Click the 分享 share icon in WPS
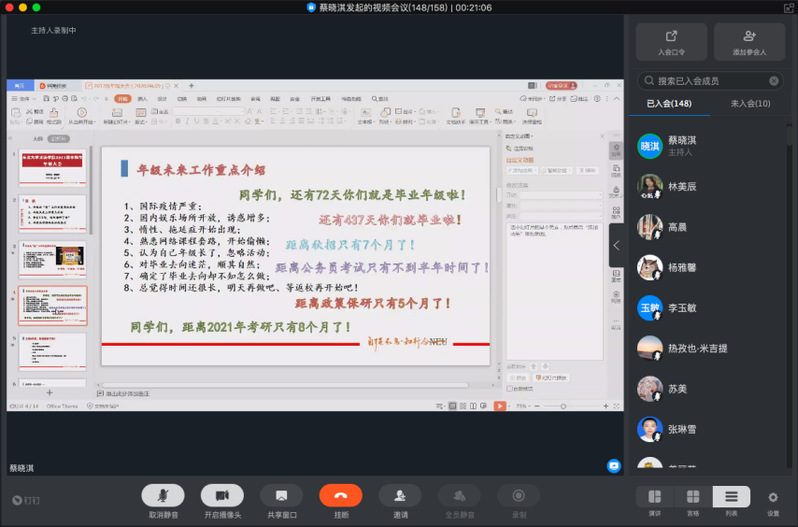 coord(558,99)
